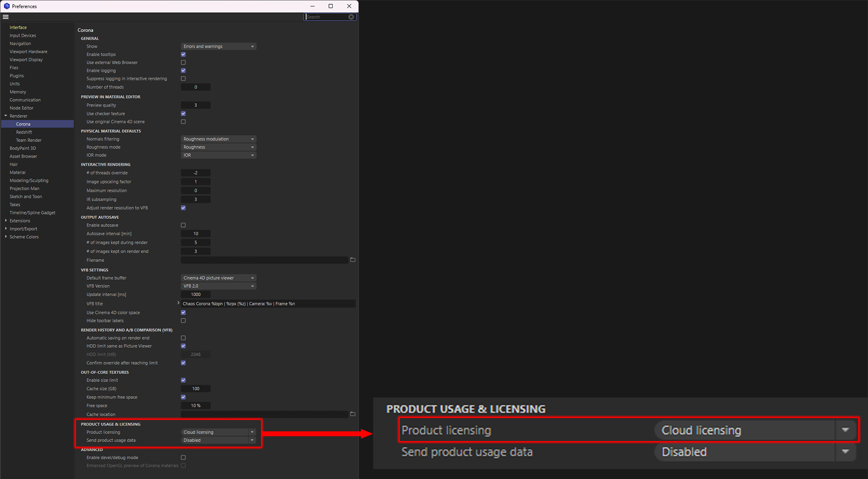
Task: Enable the Use external Web Browser checkbox
Action: point(183,62)
